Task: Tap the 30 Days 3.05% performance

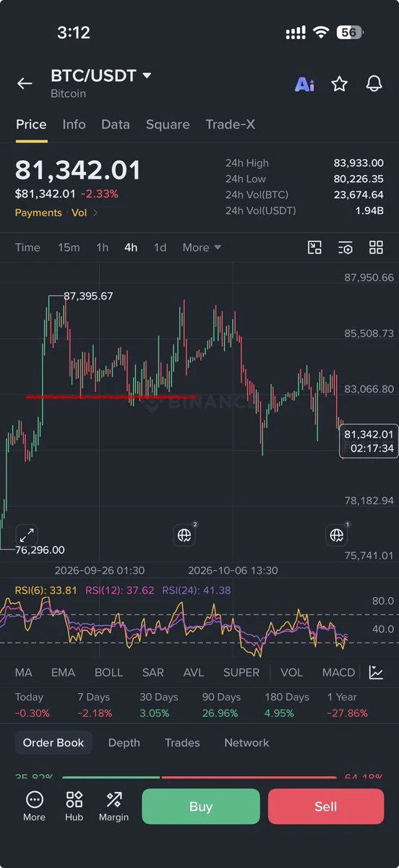Action: coord(158,705)
